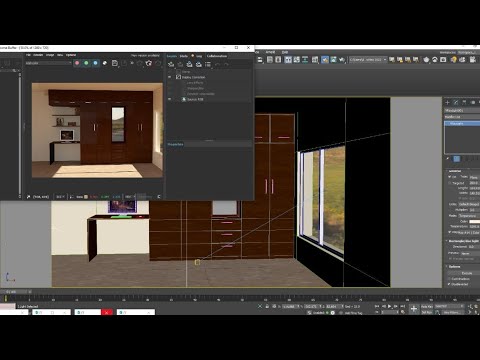Screen dimensions: 480x360
Task: Switch to the Layers tab in frame buffer
Action: click(172, 56)
